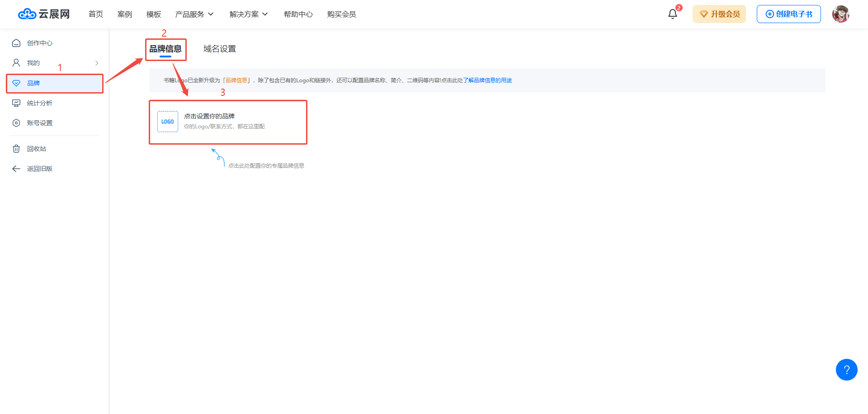Click the notification bell icon

pyautogui.click(x=672, y=14)
